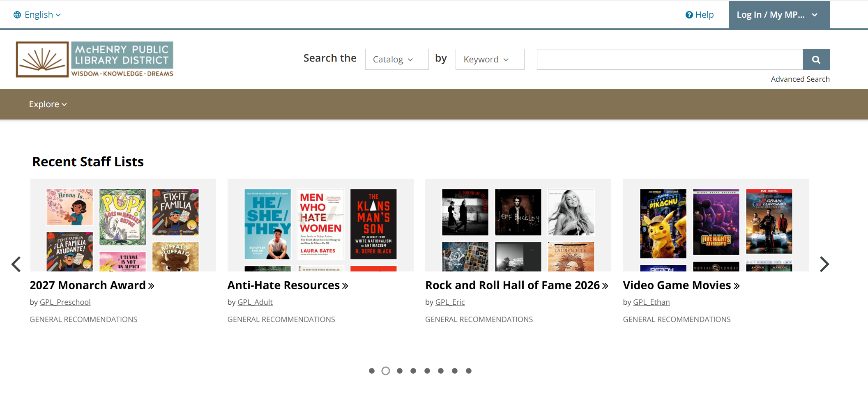Open Help via question mark icon

pos(689,15)
